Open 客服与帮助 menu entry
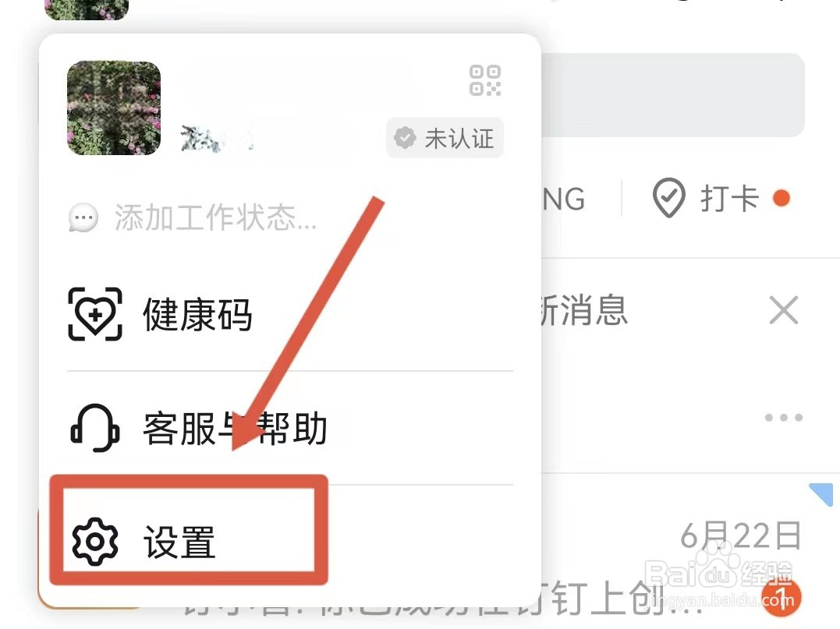Image resolution: width=840 pixels, height=629 pixels. [x=290, y=428]
